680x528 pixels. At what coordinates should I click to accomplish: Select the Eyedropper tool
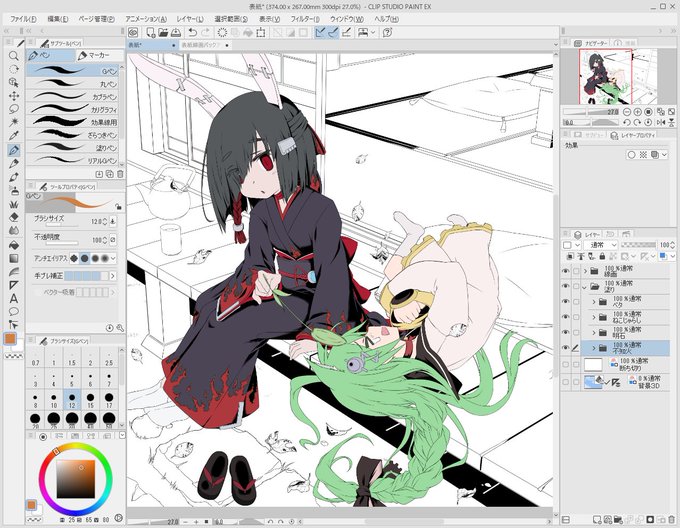(13, 136)
